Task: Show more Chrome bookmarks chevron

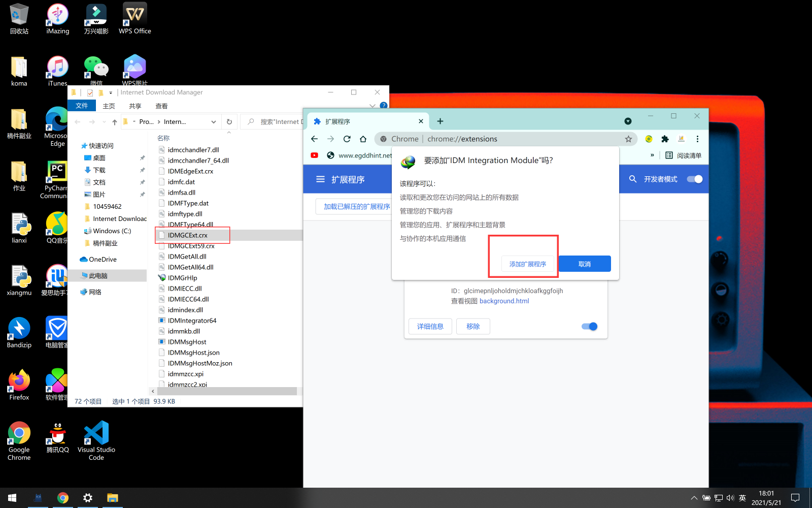Action: click(x=652, y=155)
